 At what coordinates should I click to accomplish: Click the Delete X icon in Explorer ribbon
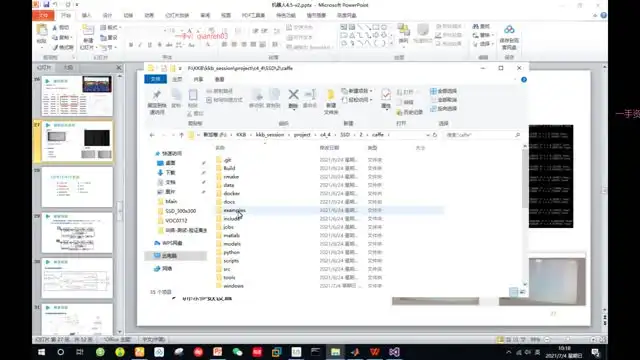coord(293,95)
